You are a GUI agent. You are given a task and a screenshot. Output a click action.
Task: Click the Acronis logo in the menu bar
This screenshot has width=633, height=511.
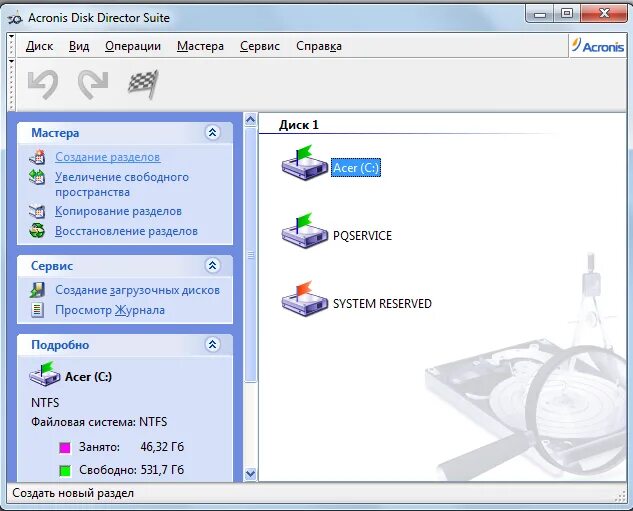[x=598, y=46]
